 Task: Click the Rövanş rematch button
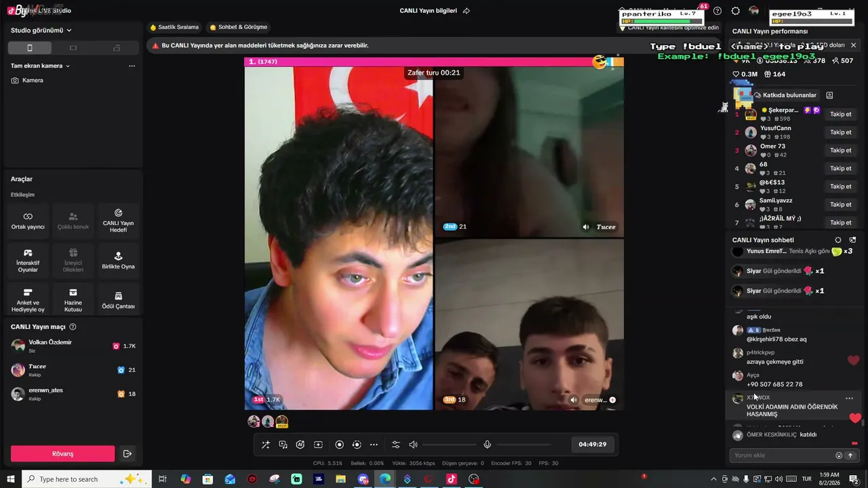pos(62,453)
